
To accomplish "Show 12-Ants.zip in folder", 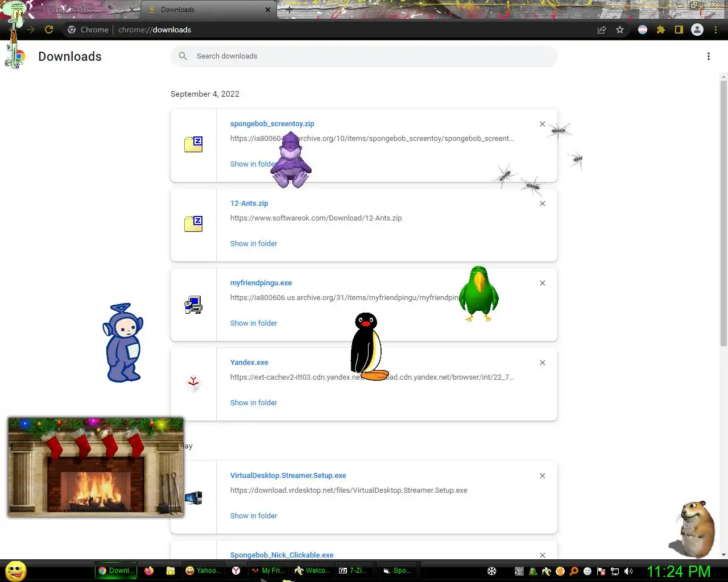I will tap(254, 243).
